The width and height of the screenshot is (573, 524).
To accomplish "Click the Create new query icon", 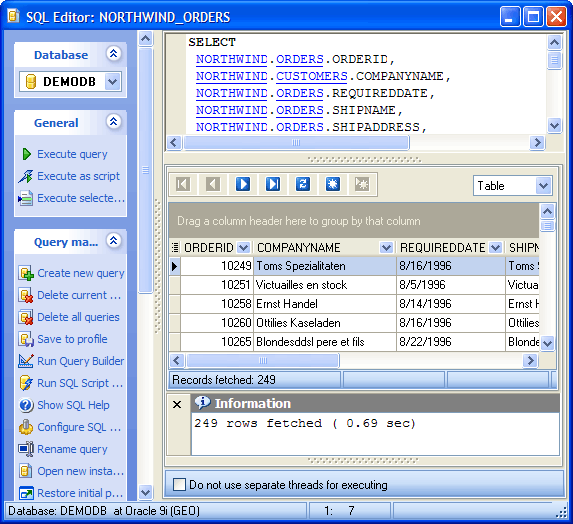I will pos(26,273).
